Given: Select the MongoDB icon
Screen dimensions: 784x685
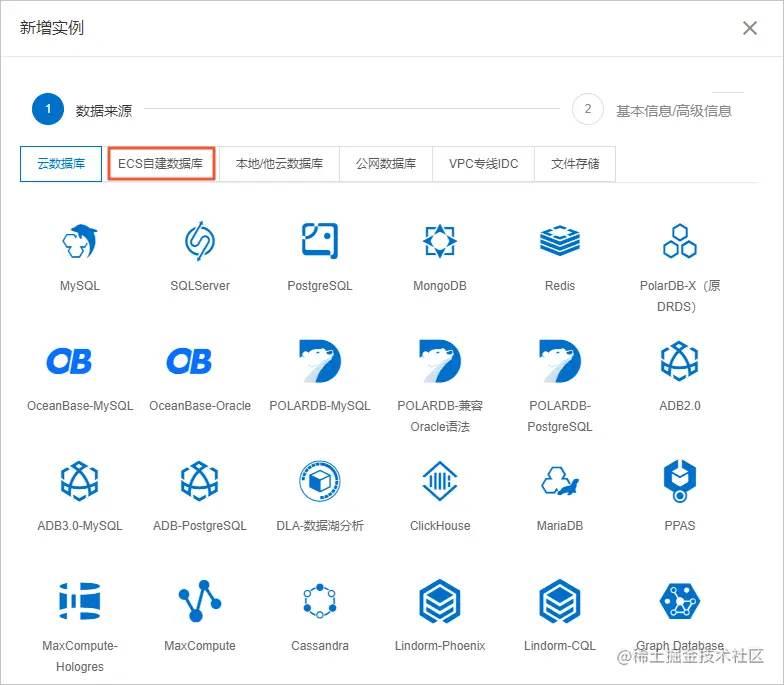Looking at the screenshot, I should (440, 241).
